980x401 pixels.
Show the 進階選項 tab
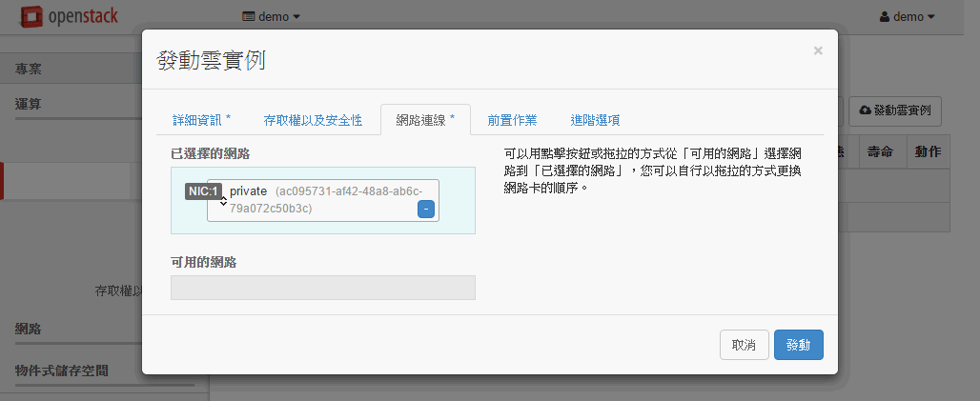[x=595, y=120]
